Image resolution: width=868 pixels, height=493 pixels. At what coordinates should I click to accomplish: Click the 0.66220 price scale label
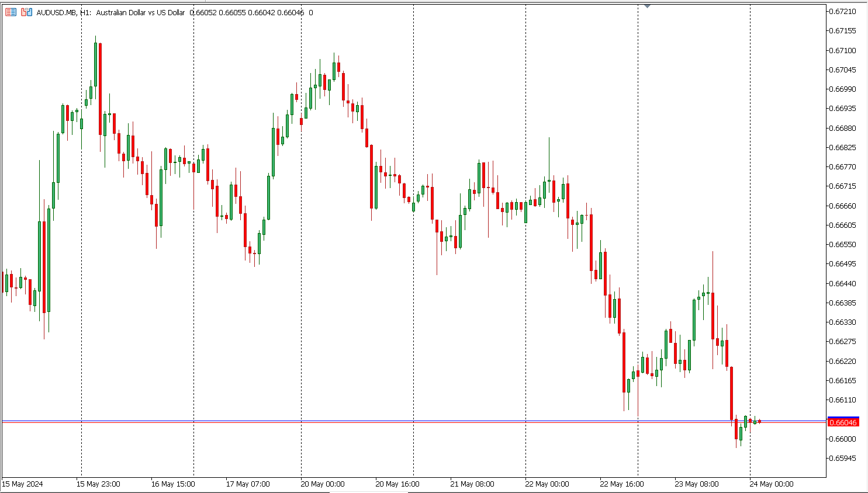coord(843,362)
